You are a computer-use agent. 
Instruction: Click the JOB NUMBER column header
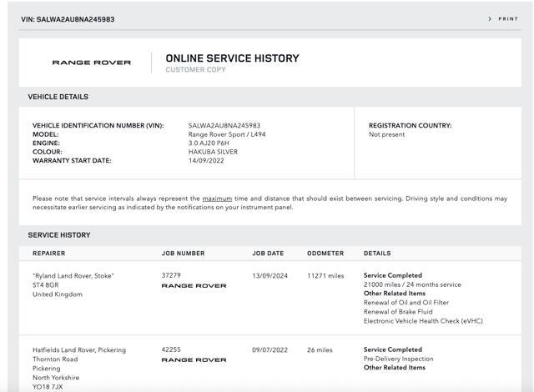pyautogui.click(x=184, y=254)
